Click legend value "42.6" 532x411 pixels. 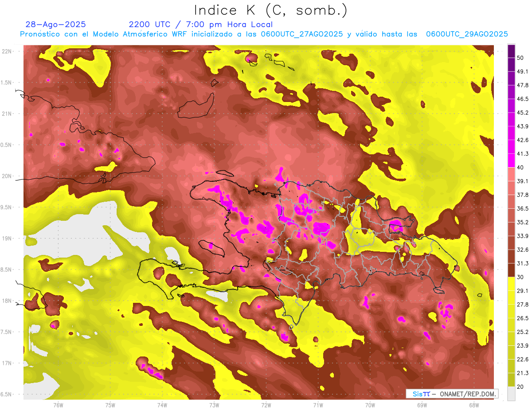[522, 140]
